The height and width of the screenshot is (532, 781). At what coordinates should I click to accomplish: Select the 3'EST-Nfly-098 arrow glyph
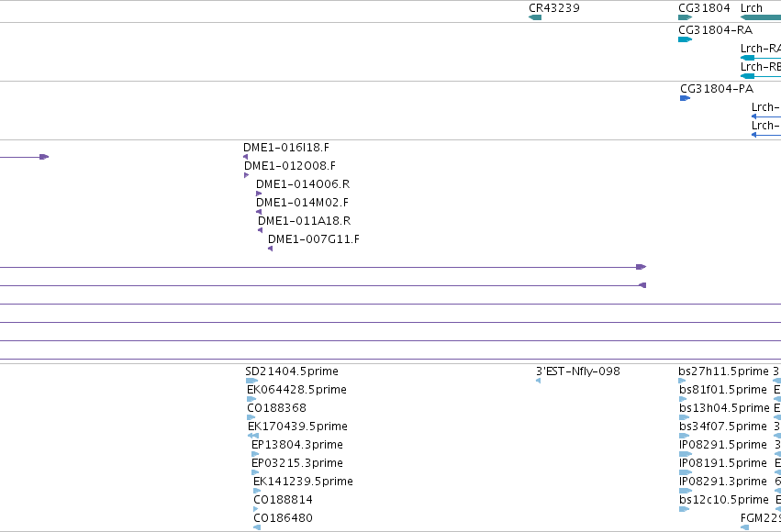point(538,381)
